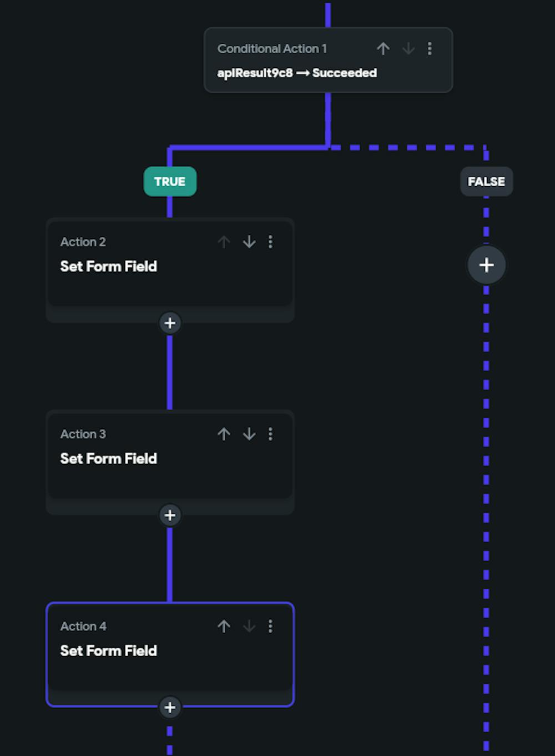Add action below Action 3
555x756 pixels.
[x=170, y=515]
